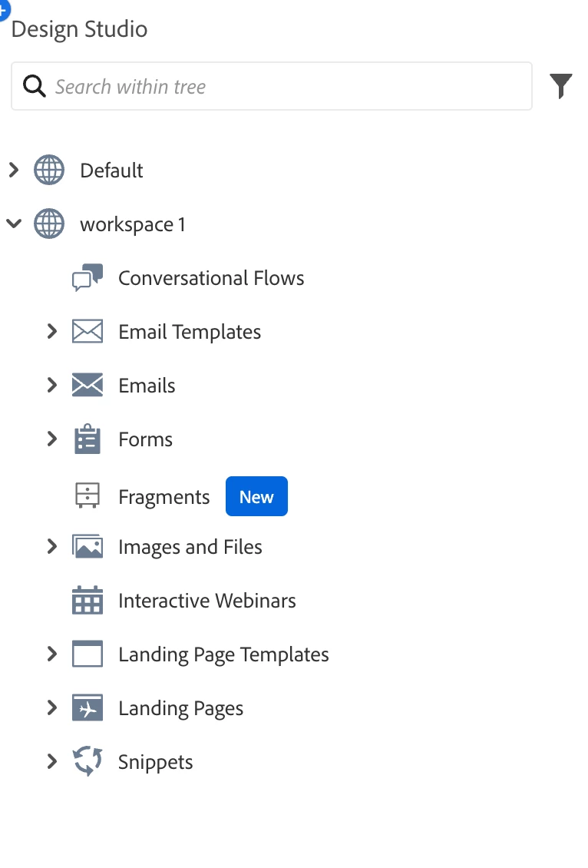588x868 pixels.
Task: Expand the Email Templates folder
Action: 52,331
